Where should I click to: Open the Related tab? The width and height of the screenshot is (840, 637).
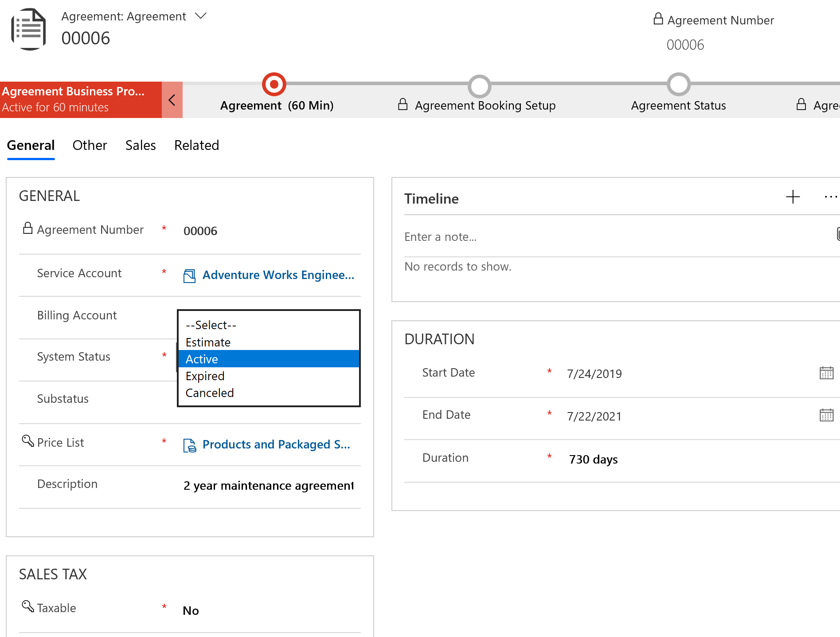(x=196, y=145)
